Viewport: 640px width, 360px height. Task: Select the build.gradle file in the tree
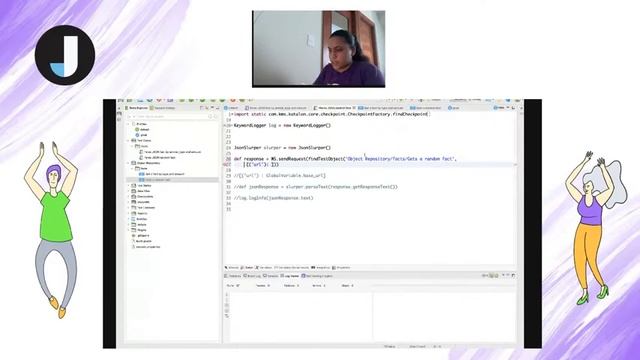coord(141,241)
